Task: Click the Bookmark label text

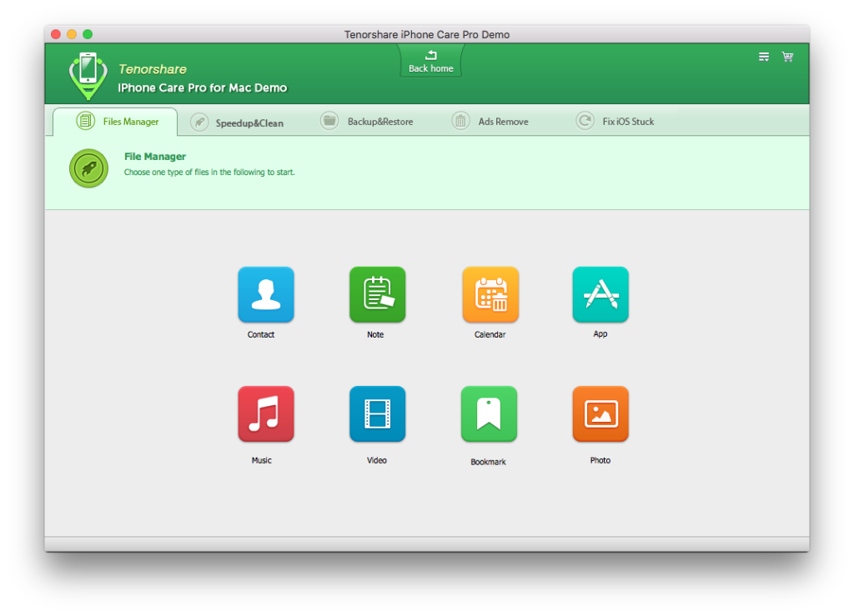Action: (x=488, y=462)
